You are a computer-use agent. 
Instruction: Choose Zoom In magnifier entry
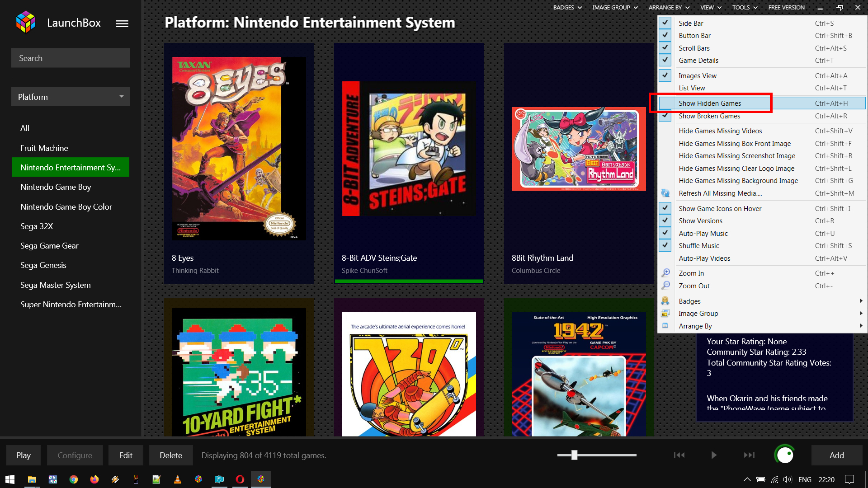point(762,273)
